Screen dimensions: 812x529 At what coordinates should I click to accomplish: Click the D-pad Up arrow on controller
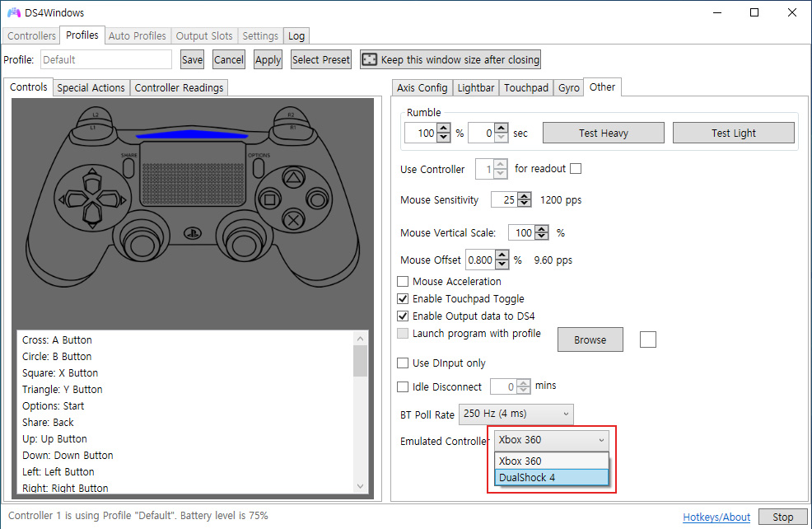pos(92,180)
